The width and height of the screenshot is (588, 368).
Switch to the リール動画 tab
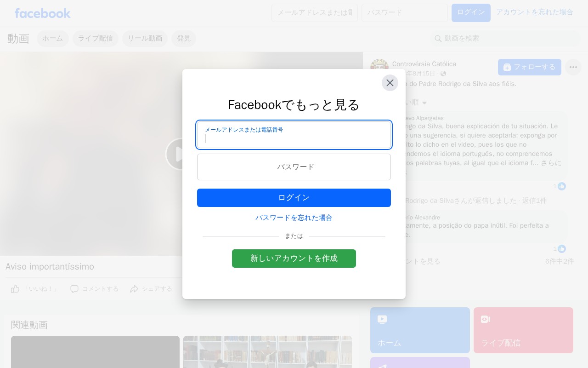(145, 39)
